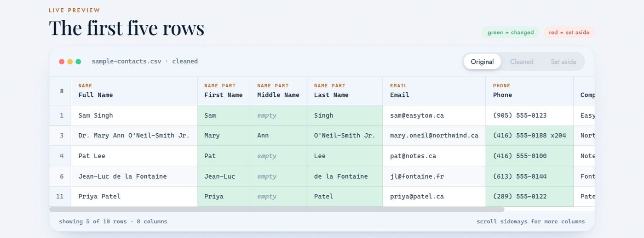The height and width of the screenshot is (238, 644).
Task: Click the 'red = set aside' legend badge
Action: pos(569,32)
